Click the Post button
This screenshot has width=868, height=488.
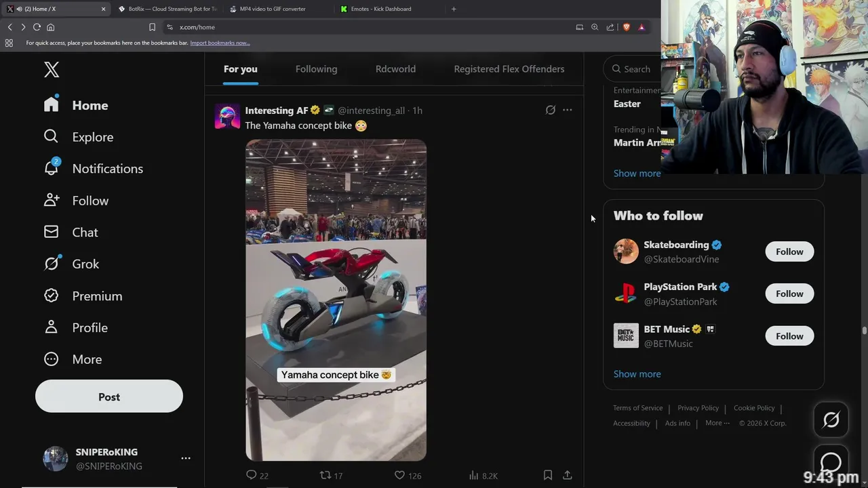tap(109, 396)
